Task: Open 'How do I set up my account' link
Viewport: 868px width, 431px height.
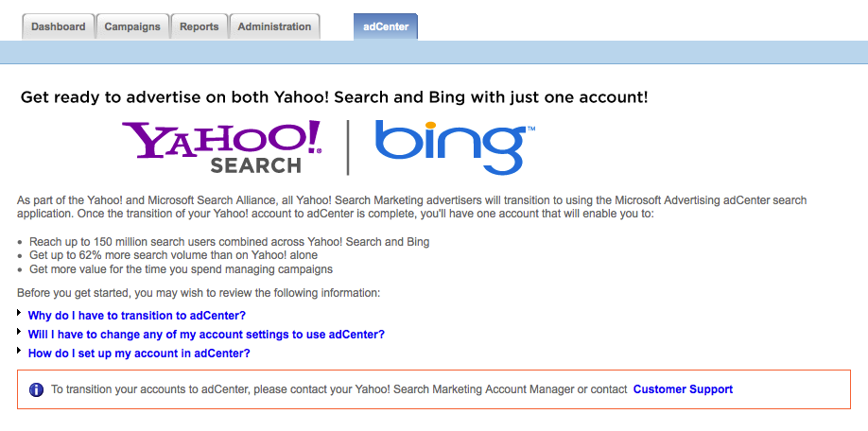Action: click(139, 353)
